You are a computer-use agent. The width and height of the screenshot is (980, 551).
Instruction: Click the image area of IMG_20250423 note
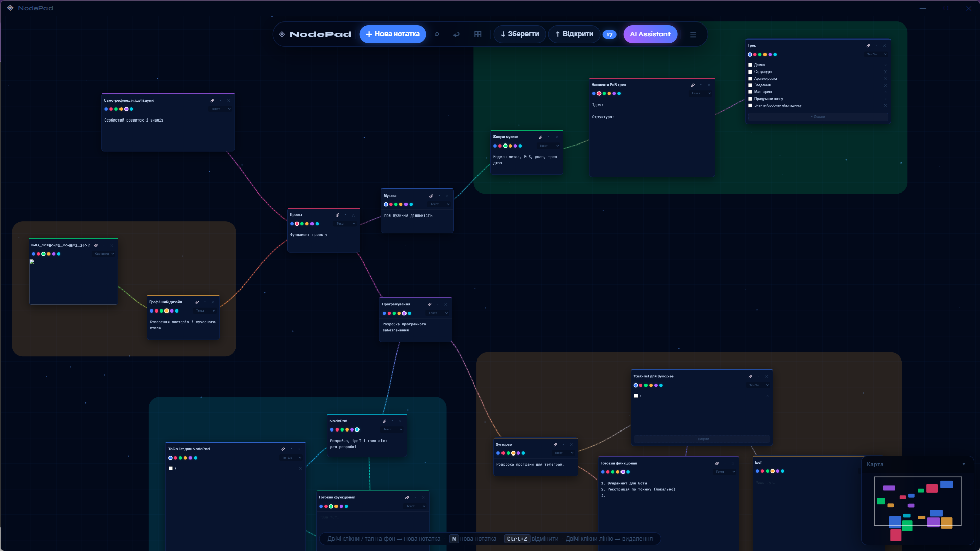tap(74, 281)
